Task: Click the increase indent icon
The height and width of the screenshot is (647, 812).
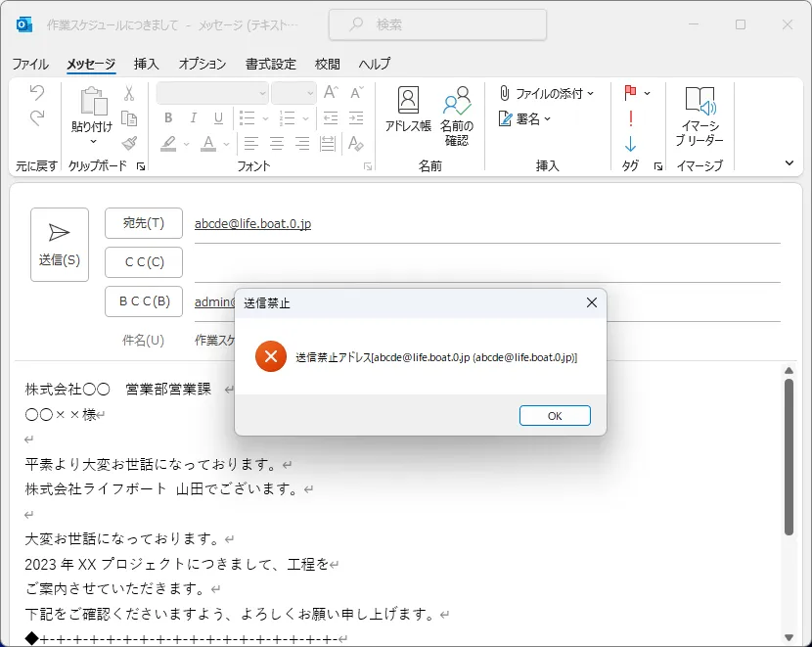Action: coord(356,118)
